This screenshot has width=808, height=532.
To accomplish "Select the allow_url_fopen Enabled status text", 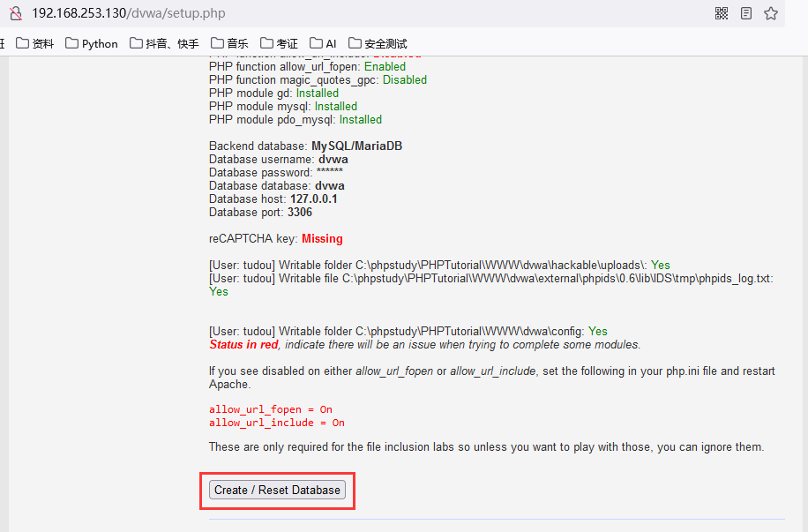I will click(x=385, y=66).
